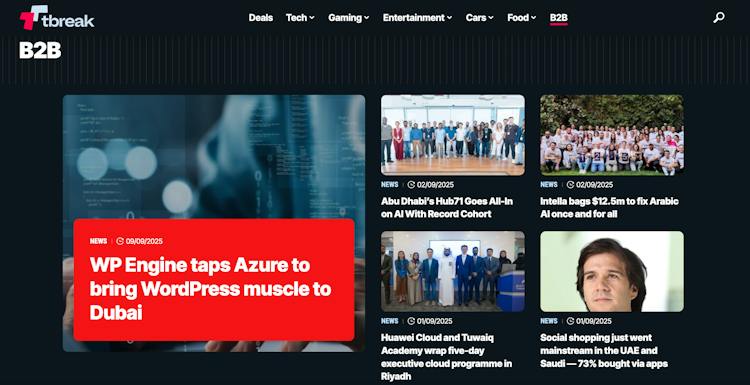Expand the Entertainment menu chevron
750x385 pixels.
(450, 18)
